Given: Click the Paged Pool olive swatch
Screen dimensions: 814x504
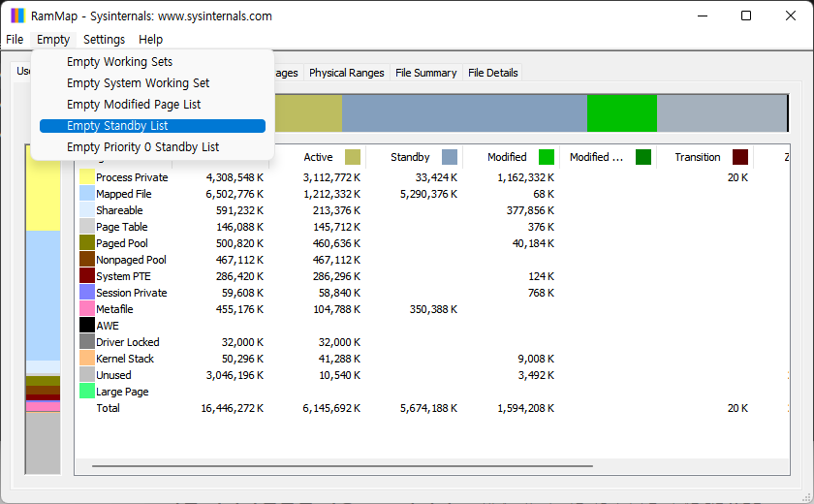Looking at the screenshot, I should click(x=86, y=243).
